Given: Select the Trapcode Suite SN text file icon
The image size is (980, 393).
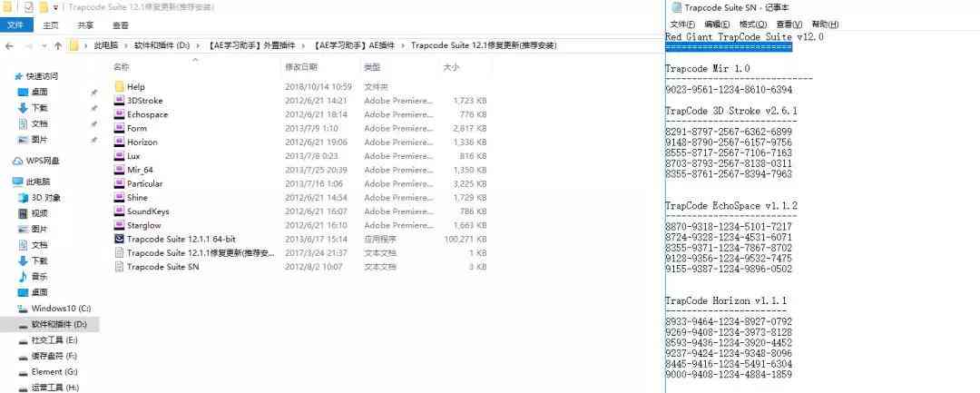Looking at the screenshot, I should pos(120,267).
